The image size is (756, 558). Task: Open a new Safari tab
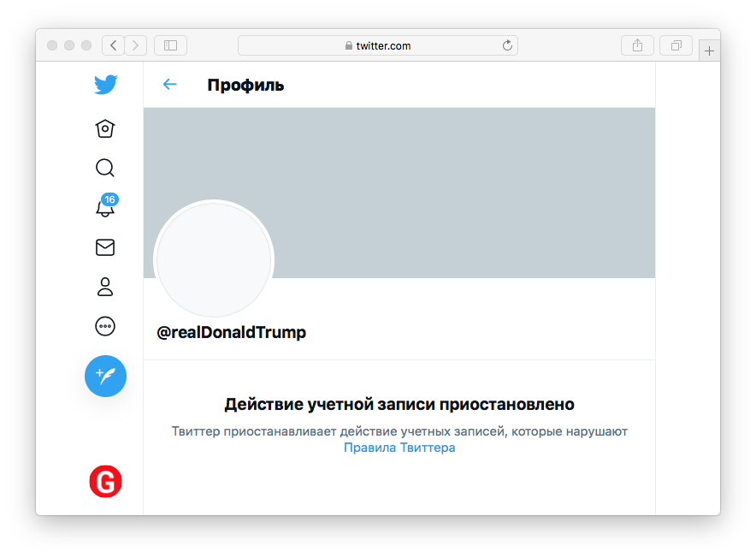709,50
